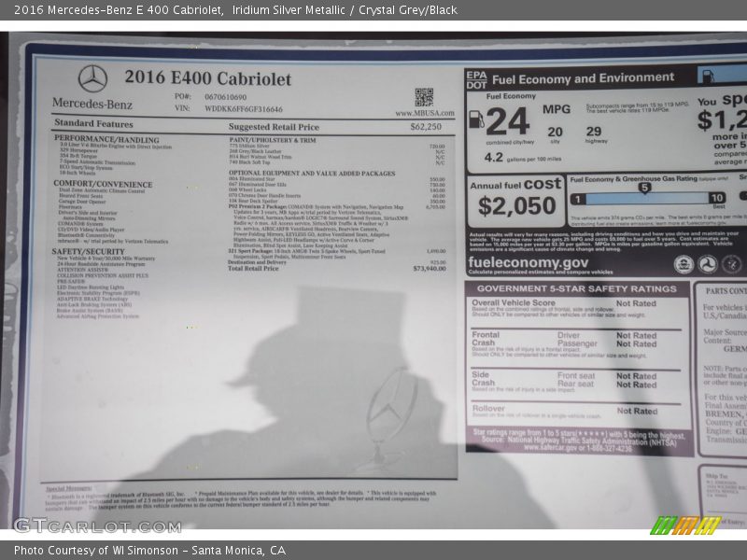Viewport: 747px width, 560px height.
Task: Click the PO# value 0670610690
Action: click(225, 97)
